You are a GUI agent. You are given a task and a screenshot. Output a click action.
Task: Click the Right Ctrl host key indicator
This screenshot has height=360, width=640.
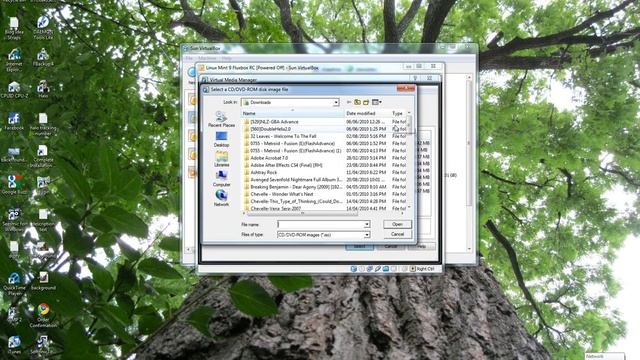tap(422, 269)
